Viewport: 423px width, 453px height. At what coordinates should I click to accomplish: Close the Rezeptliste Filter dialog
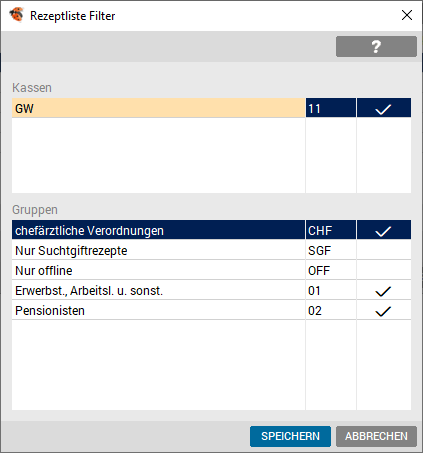407,15
